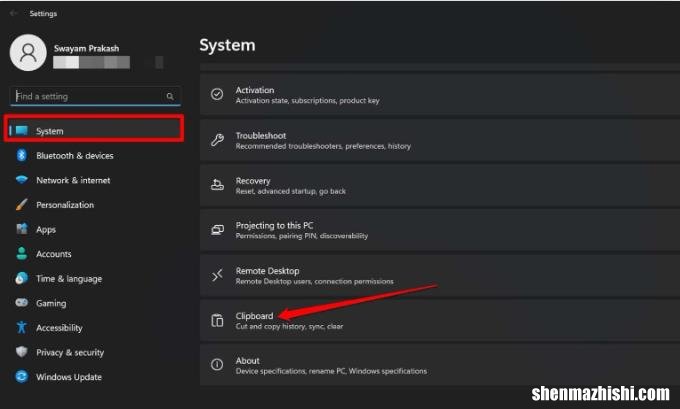Click 'Activation state, subscriptions, product key' text

click(x=307, y=101)
